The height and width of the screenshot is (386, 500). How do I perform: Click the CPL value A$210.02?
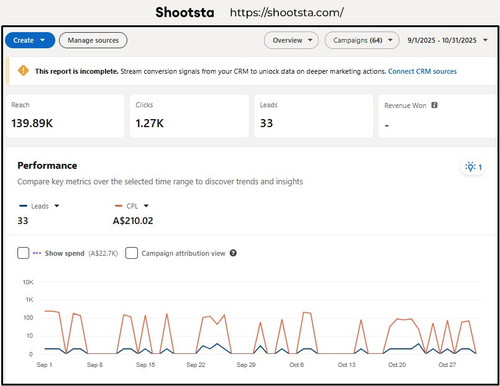click(133, 221)
